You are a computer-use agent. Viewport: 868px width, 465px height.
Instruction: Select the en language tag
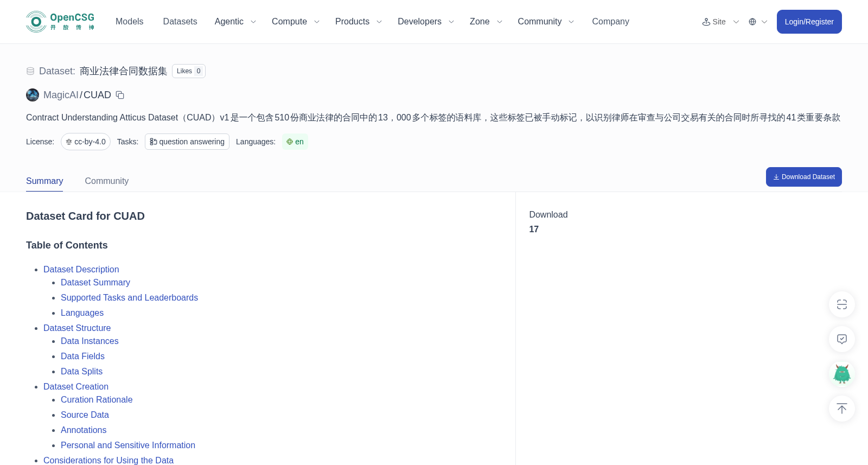295,142
